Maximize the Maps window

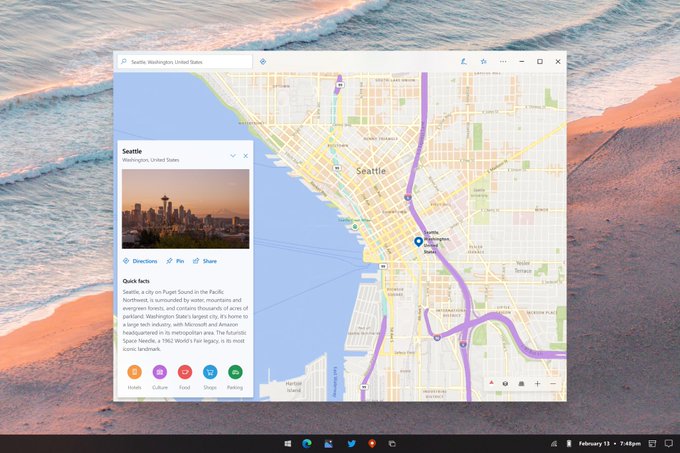pyautogui.click(x=540, y=62)
